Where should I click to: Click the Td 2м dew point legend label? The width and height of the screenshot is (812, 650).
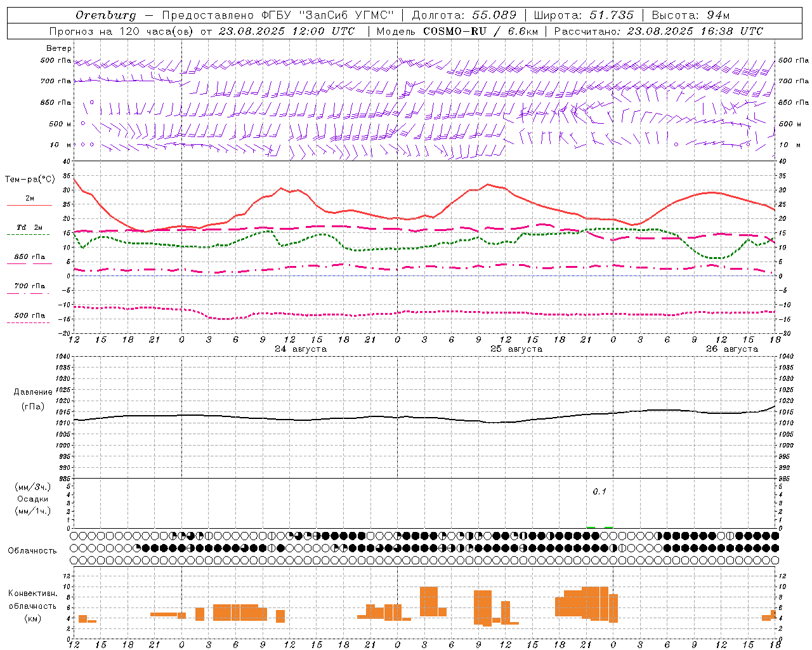(30, 227)
